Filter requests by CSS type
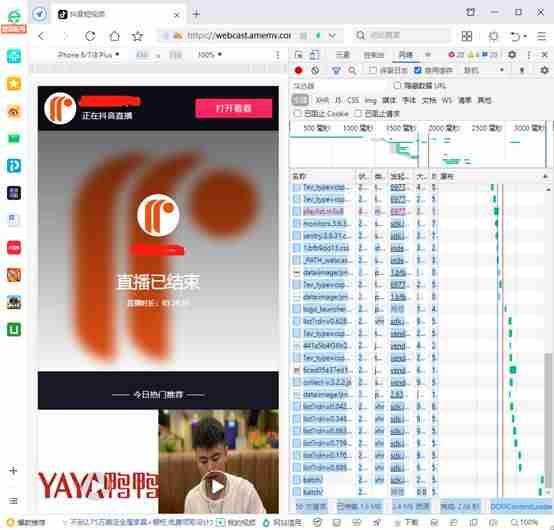 pos(353,100)
